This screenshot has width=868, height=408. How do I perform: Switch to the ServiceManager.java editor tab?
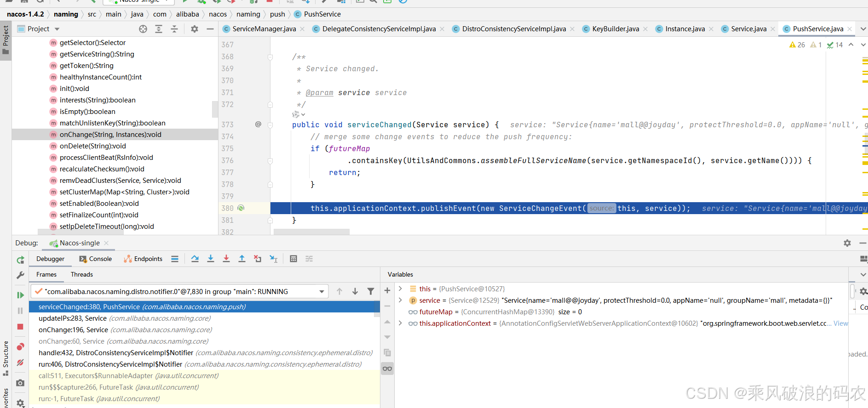pos(264,29)
